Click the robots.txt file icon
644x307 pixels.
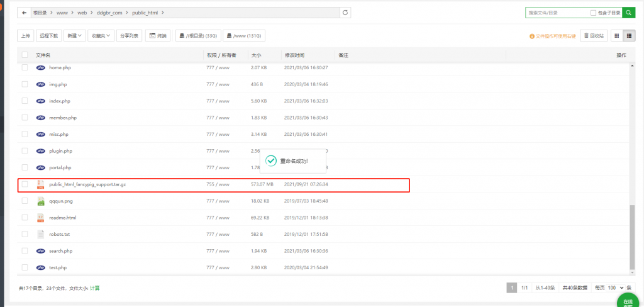40,234
